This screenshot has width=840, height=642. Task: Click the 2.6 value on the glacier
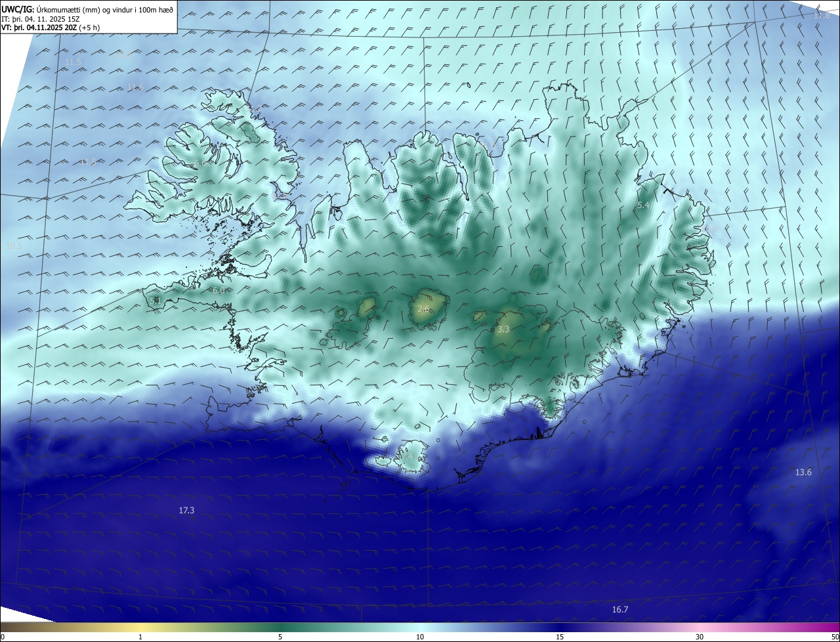423,309
